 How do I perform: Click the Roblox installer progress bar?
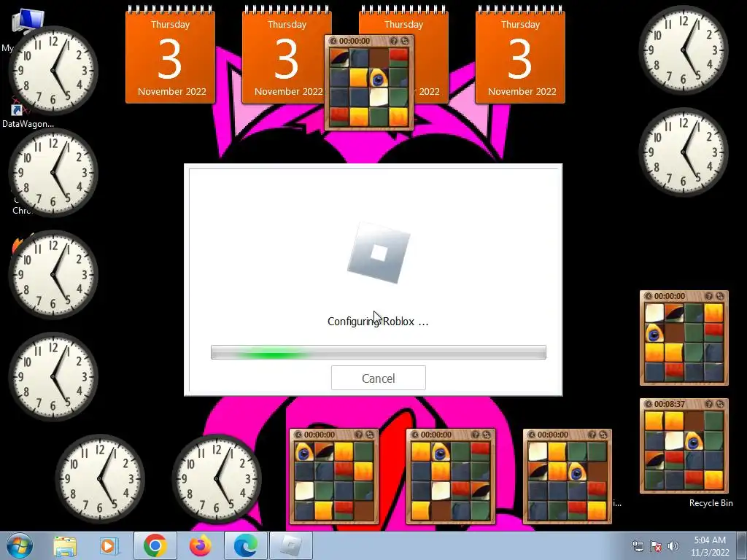point(379,352)
